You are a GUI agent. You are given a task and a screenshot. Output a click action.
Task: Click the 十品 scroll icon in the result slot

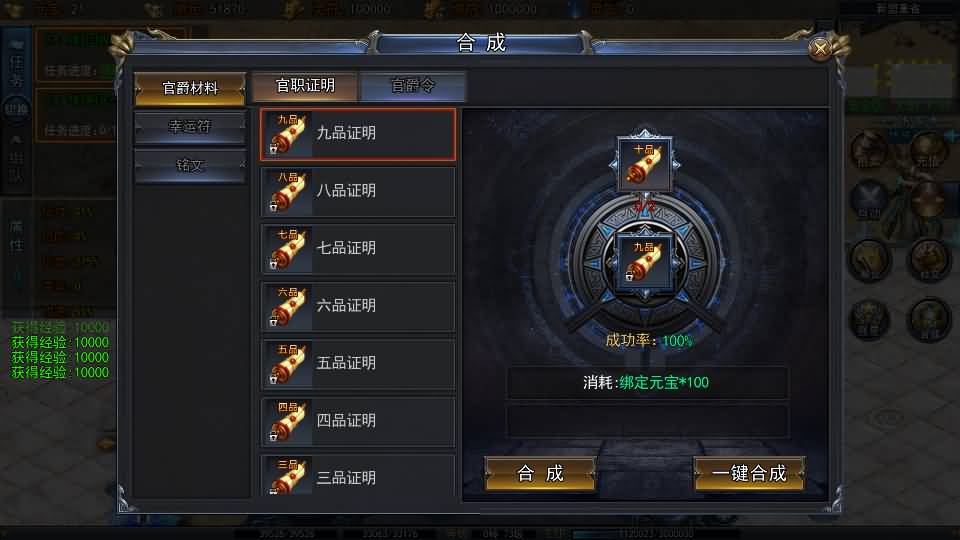[x=645, y=164]
